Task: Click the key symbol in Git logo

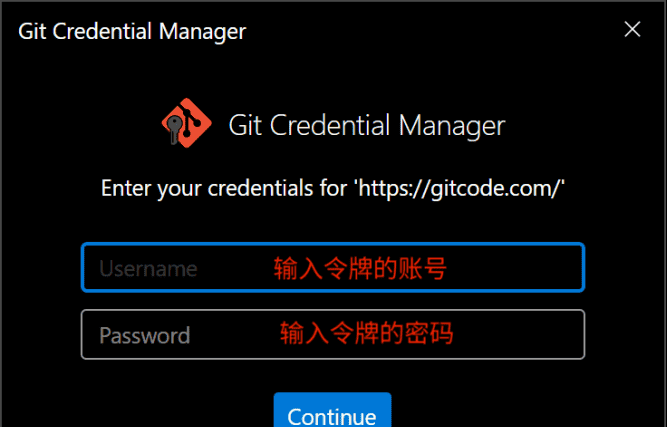Action: [x=177, y=126]
